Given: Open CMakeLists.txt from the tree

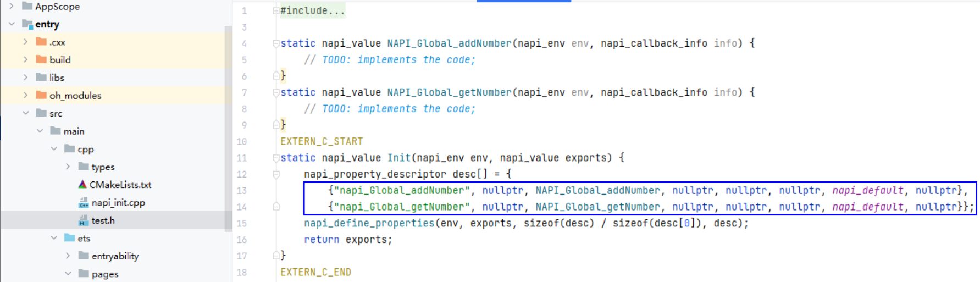Looking at the screenshot, I should (x=120, y=185).
